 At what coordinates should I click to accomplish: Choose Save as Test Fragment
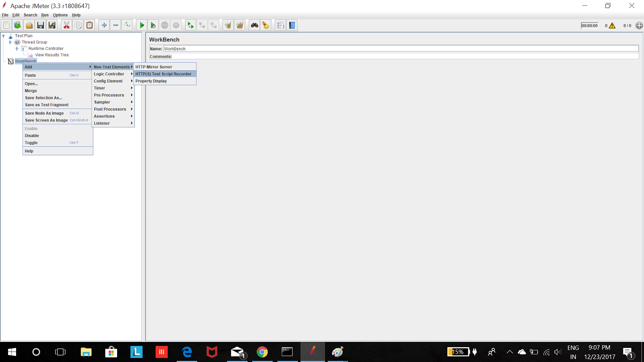[46, 105]
